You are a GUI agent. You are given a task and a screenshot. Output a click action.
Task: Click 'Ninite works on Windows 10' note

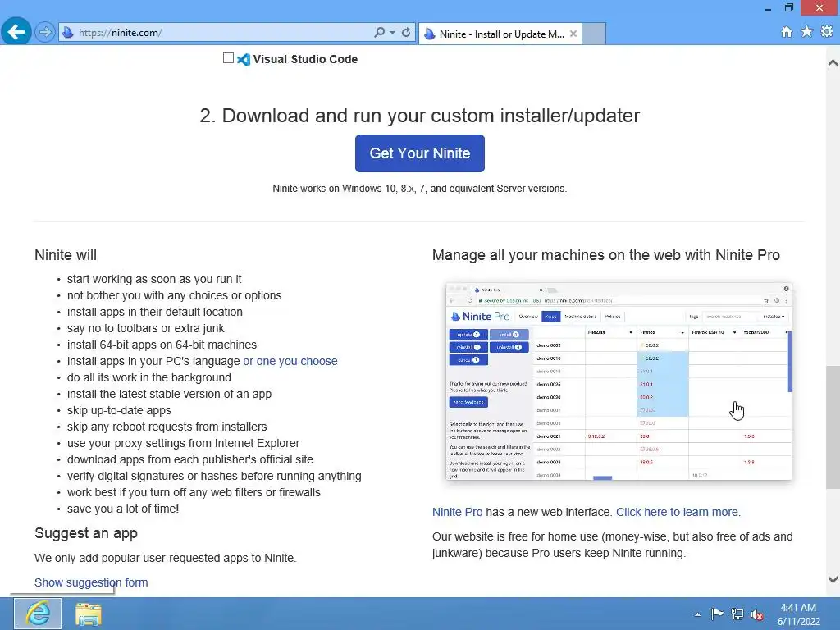click(x=420, y=189)
